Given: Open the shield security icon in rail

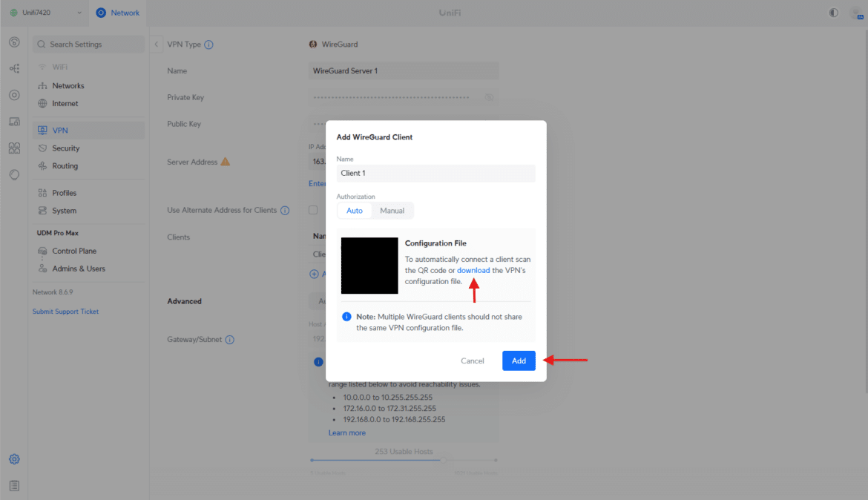Looking at the screenshot, I should point(14,174).
